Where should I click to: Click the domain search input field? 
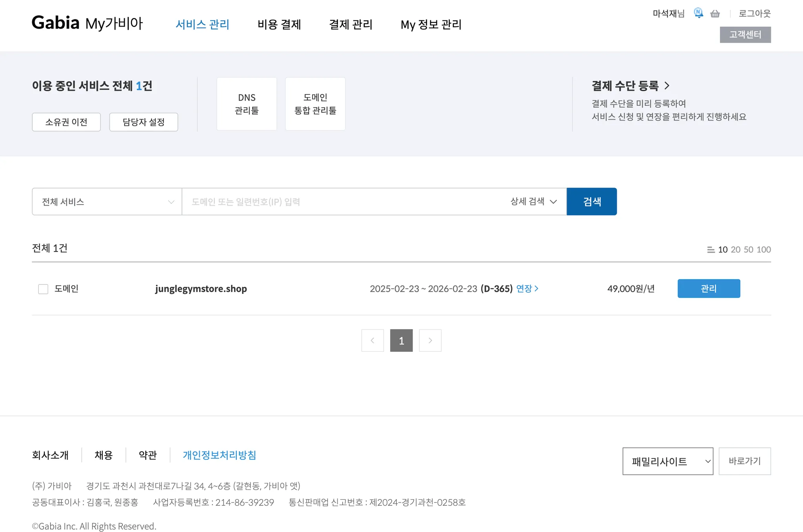tap(345, 202)
